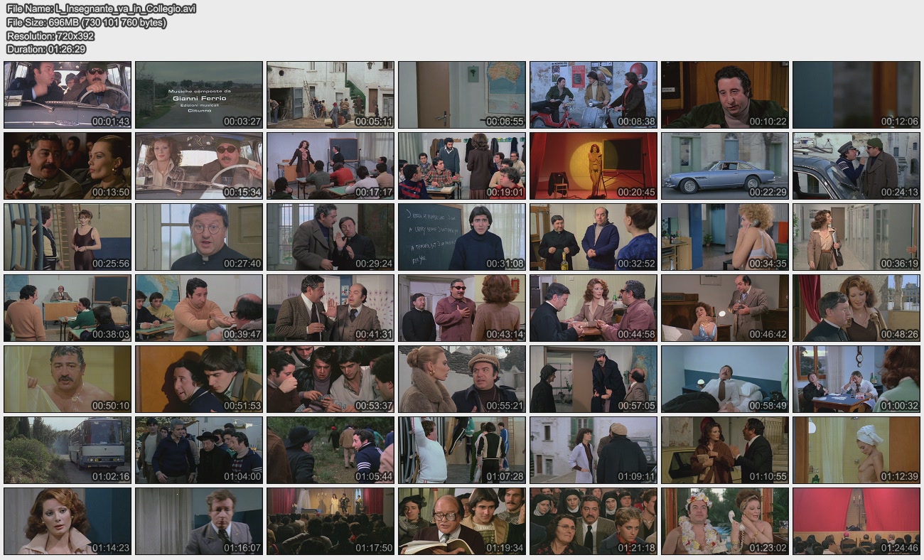Viewport: 924px width, 560px height.
Task: Open the thumbnail at 00:08:38 with scooters
Action: tap(593, 95)
